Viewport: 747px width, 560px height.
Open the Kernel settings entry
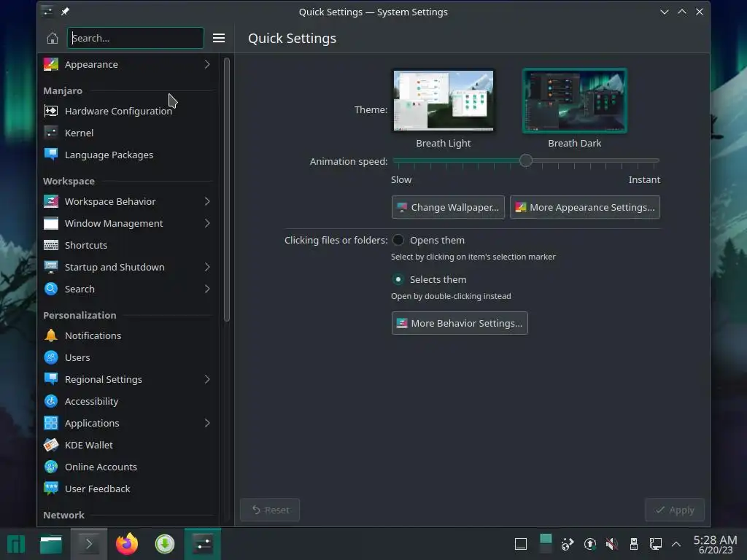[x=128, y=133]
